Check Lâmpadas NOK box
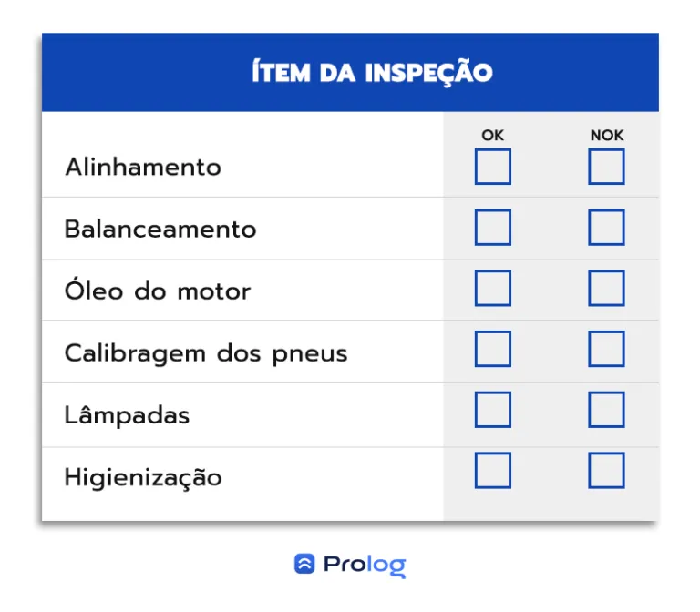This screenshot has width=700, height=612. 606,410
